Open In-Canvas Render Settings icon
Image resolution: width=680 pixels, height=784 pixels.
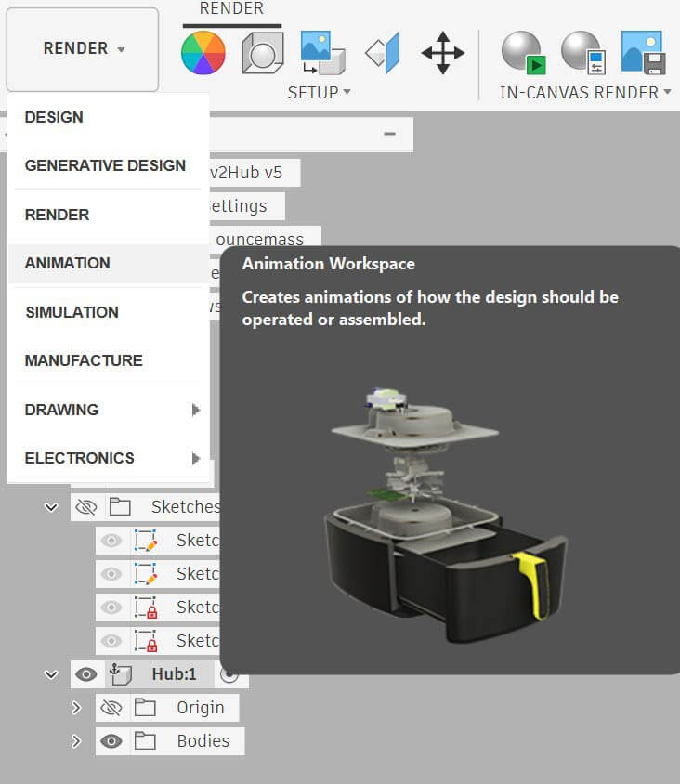583,53
